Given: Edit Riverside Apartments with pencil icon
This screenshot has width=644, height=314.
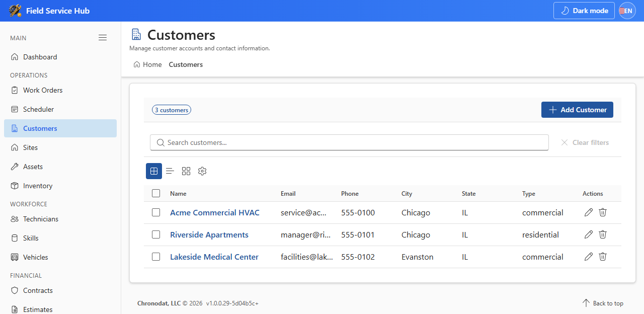Looking at the screenshot, I should [x=589, y=234].
